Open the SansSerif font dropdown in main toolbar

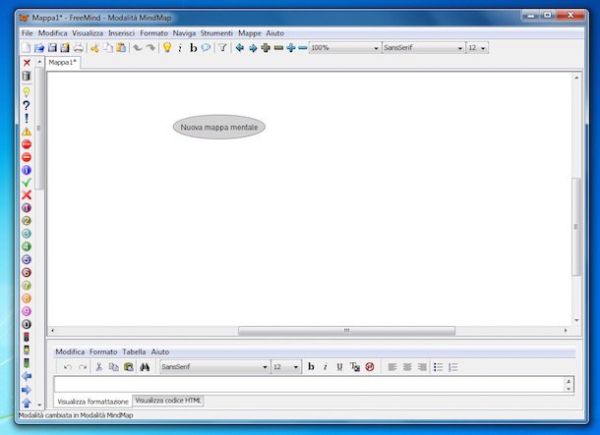(x=422, y=47)
